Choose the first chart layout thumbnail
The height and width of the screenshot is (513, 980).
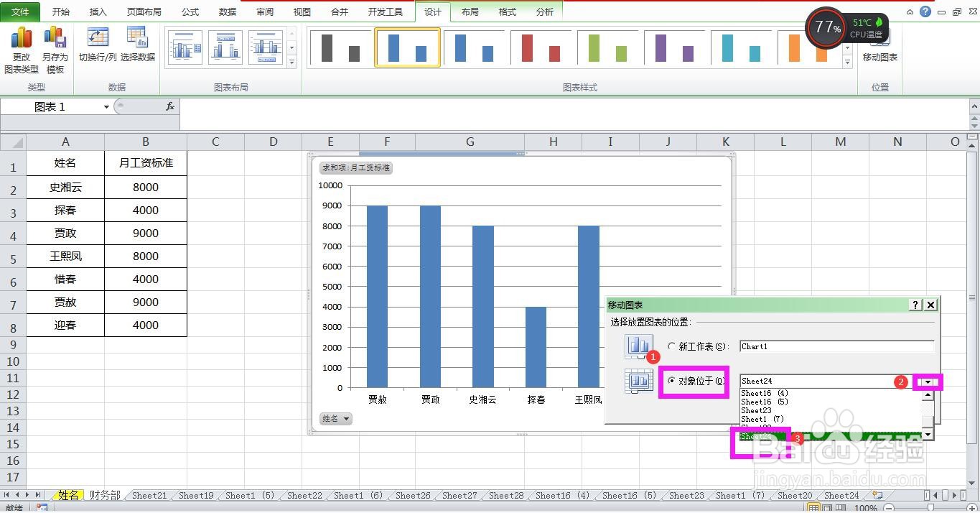(x=185, y=48)
